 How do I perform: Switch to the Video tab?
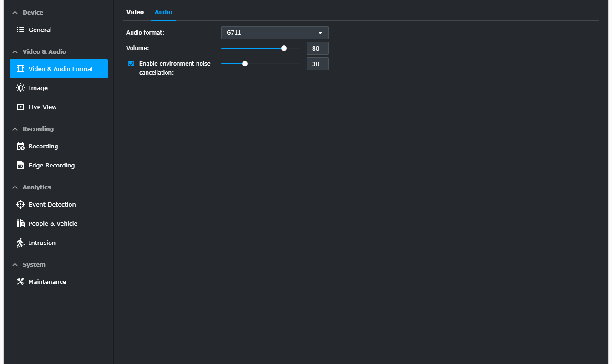click(x=135, y=12)
